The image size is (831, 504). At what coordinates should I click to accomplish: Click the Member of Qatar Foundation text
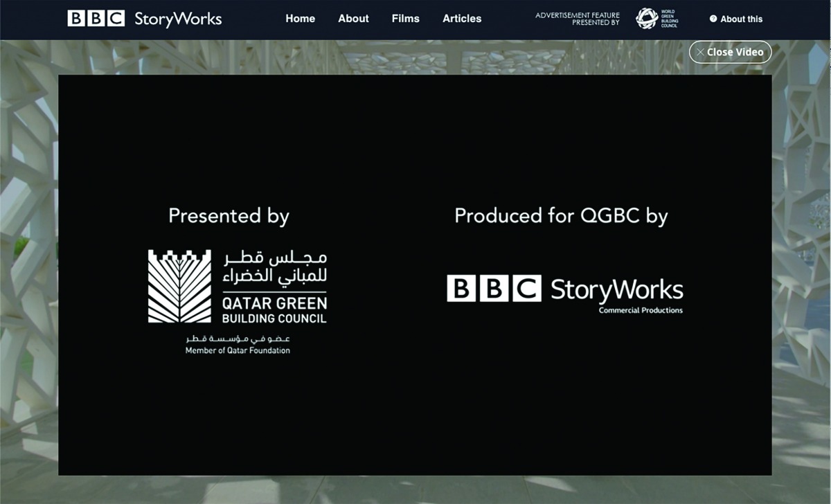coord(238,351)
